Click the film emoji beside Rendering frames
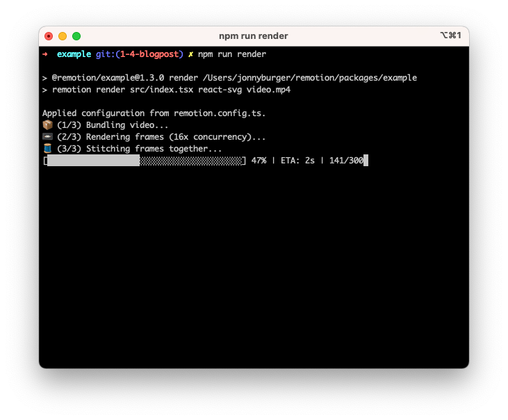 47,137
